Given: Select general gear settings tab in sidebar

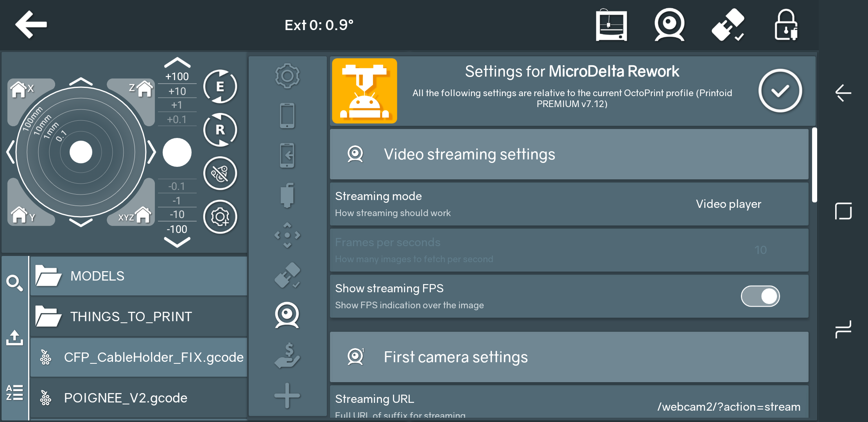Looking at the screenshot, I should click(287, 76).
